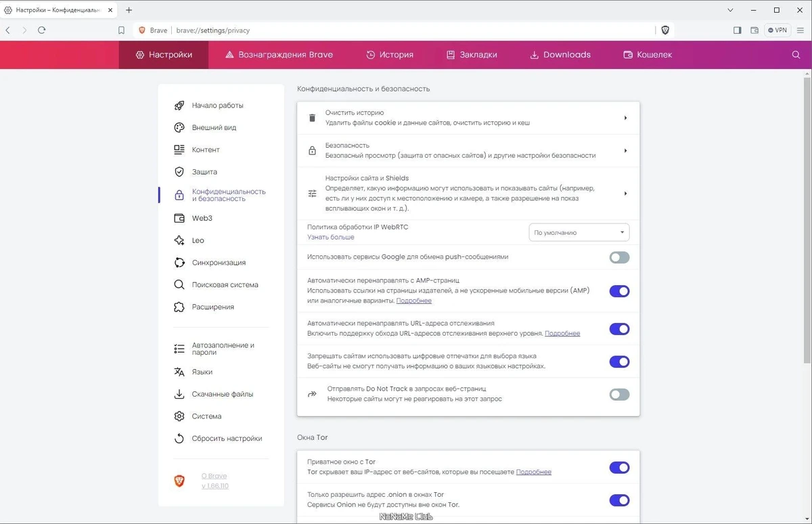Viewport: 812px width, 524px height.
Task: Click the shield check icon for Защита
Action: tap(179, 172)
